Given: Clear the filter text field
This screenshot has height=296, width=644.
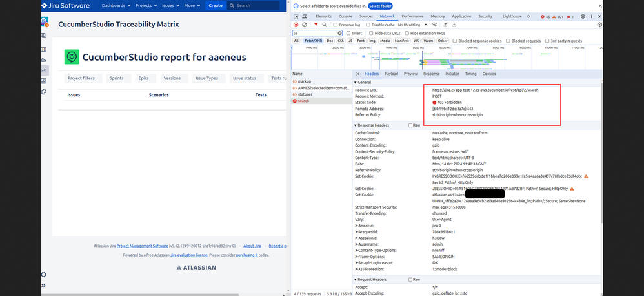Looking at the screenshot, I should click(339, 33).
